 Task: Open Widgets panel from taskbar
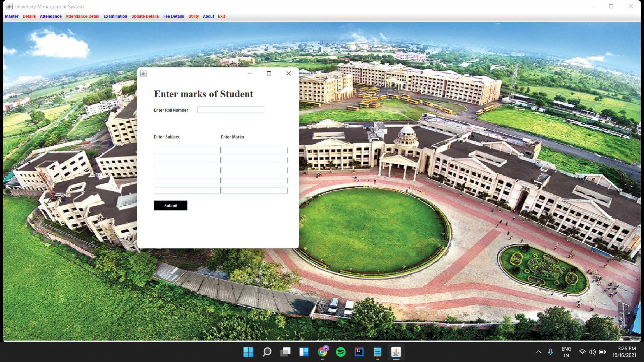304,352
